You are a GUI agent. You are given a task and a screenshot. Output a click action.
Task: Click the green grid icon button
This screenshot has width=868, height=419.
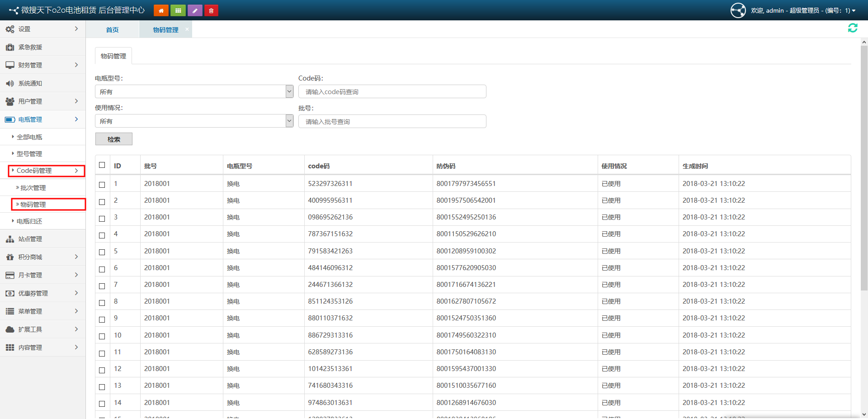click(178, 10)
